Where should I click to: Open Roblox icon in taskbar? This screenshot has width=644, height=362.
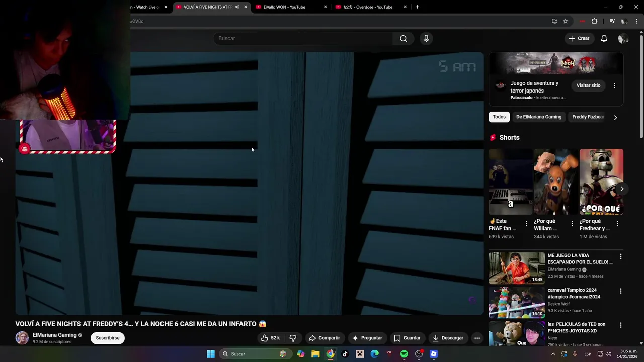pyautogui.click(x=434, y=354)
